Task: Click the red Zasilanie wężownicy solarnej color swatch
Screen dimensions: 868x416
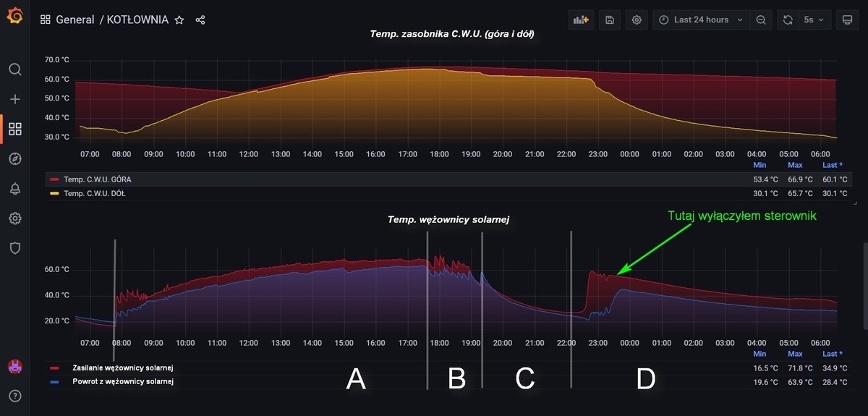Action: click(53, 368)
